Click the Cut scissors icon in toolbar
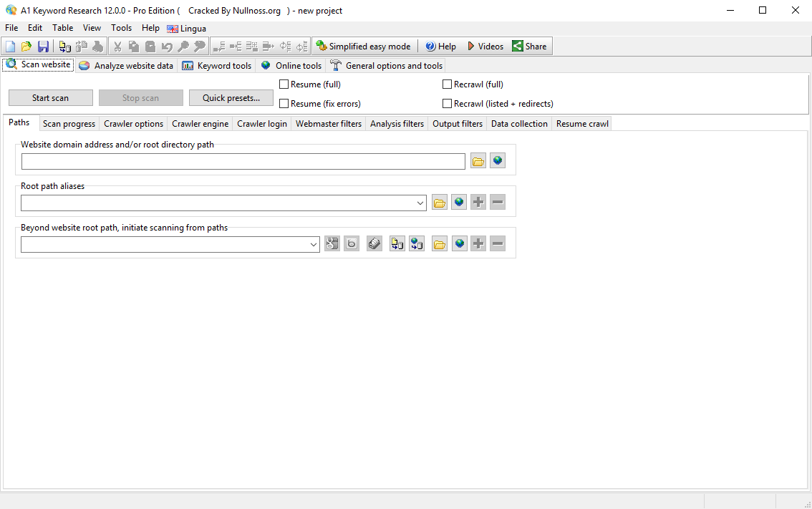This screenshot has height=509, width=812. tap(117, 47)
